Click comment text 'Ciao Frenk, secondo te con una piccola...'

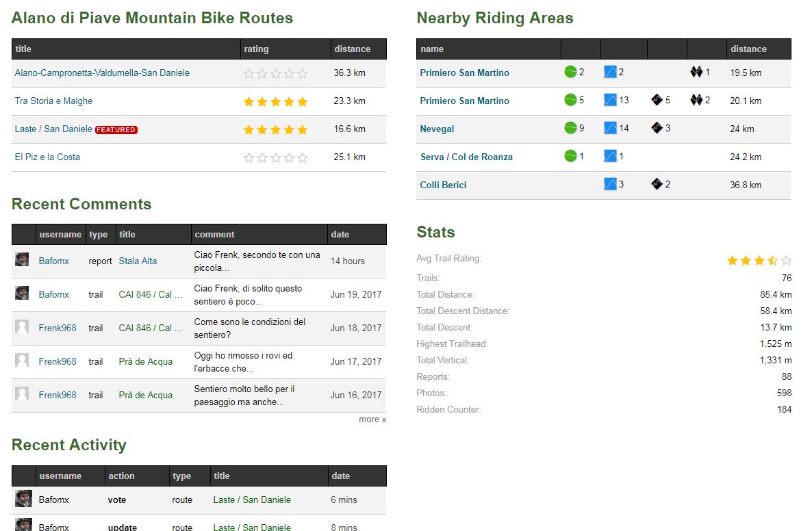click(257, 261)
